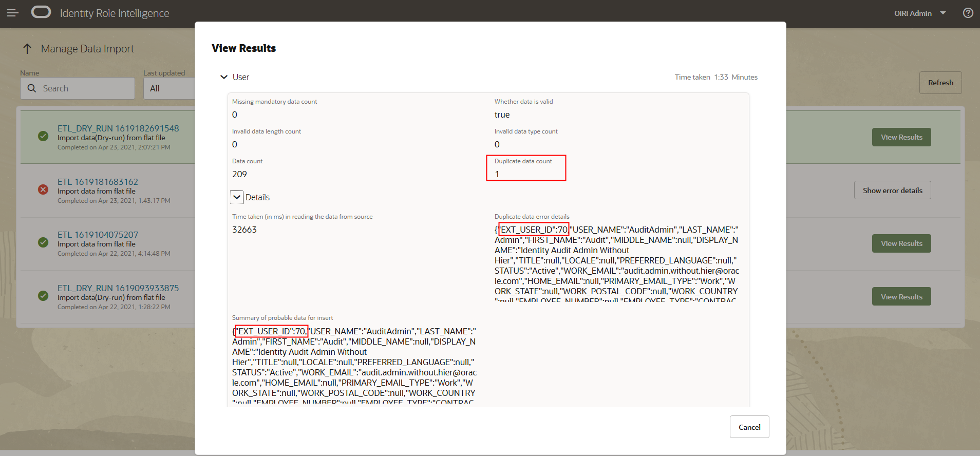Screen dimensions: 980x456
Task: Click the red error status icon of ETL 1619181683162
Action: pos(43,189)
